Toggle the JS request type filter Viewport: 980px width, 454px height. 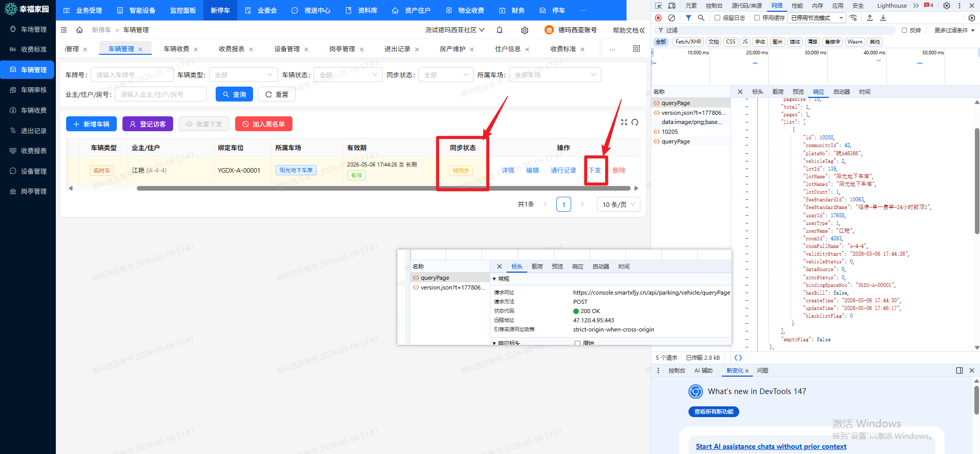pos(745,42)
